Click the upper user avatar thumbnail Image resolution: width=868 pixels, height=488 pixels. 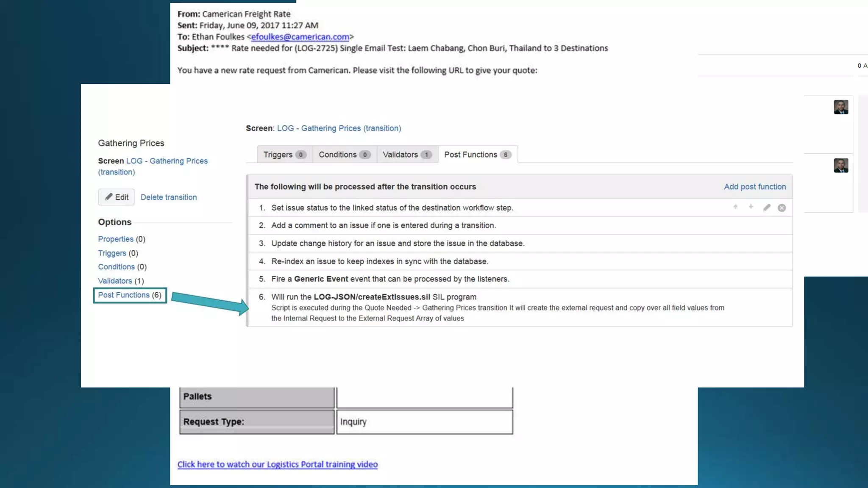tap(841, 107)
